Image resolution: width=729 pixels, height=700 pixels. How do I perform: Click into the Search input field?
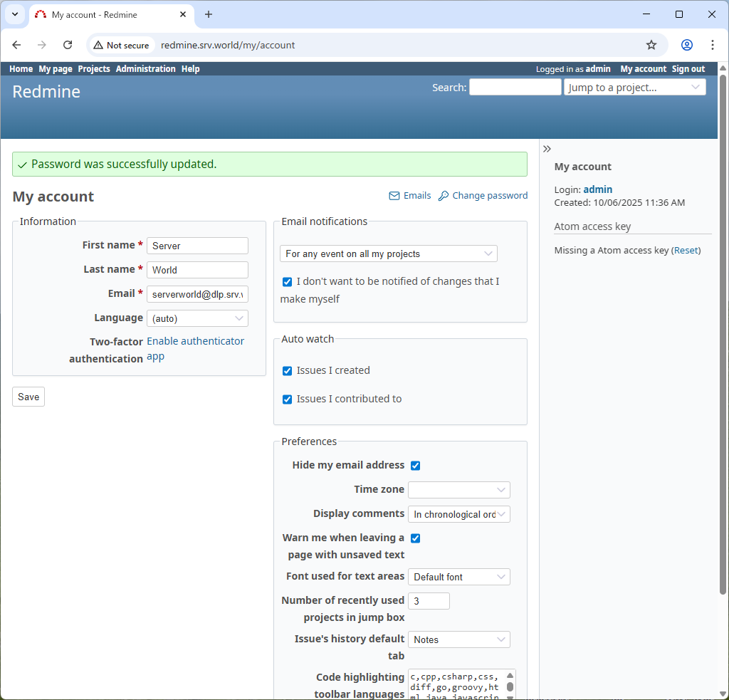click(x=515, y=88)
